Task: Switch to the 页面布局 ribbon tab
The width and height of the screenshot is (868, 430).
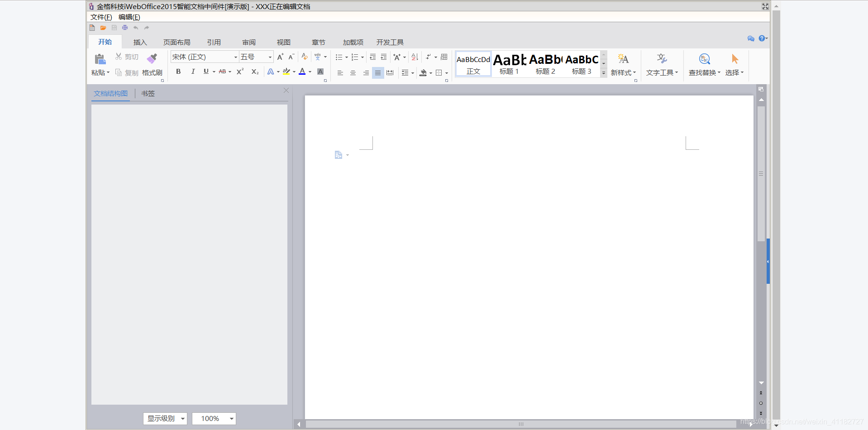Action: point(177,43)
